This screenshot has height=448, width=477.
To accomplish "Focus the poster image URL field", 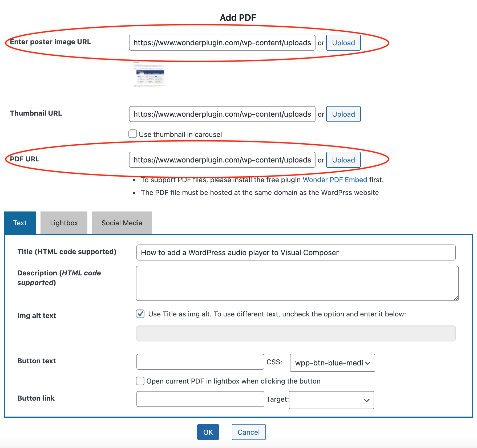I will pyautogui.click(x=222, y=43).
